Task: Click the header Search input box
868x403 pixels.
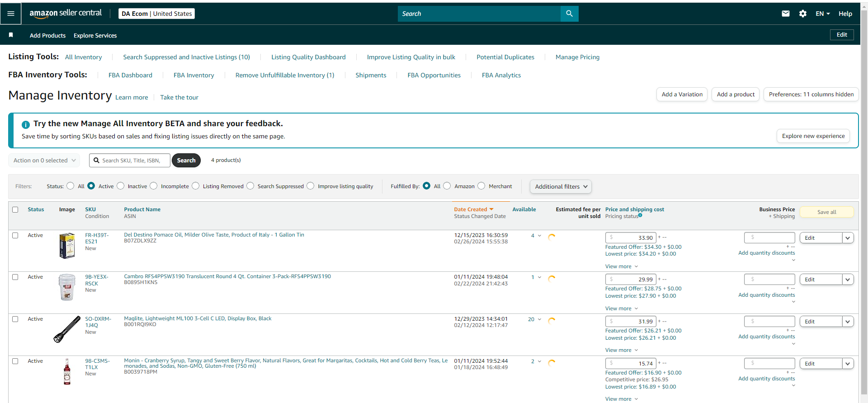Action: (x=479, y=14)
